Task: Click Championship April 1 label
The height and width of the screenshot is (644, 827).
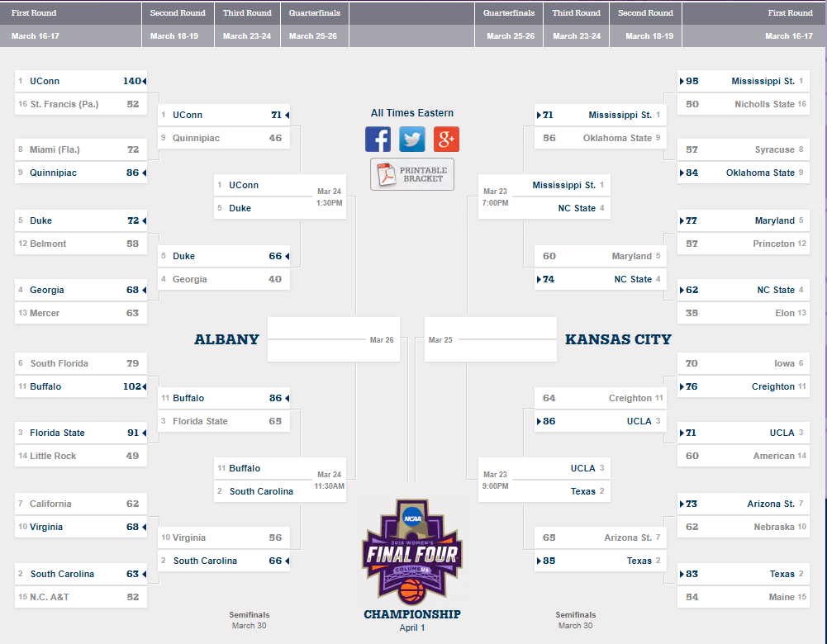Action: coord(412,620)
